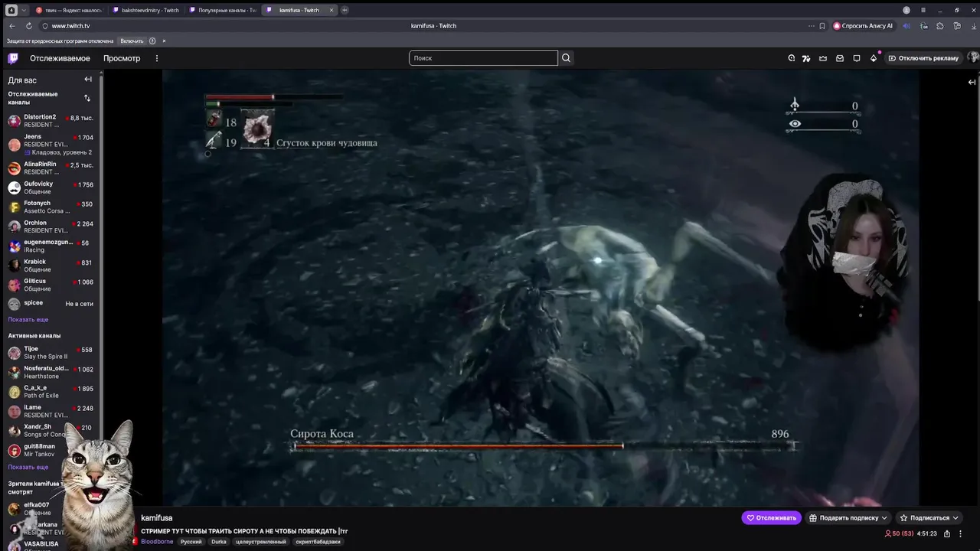
Task: Dismiss the protection warning bar
Action: (164, 41)
